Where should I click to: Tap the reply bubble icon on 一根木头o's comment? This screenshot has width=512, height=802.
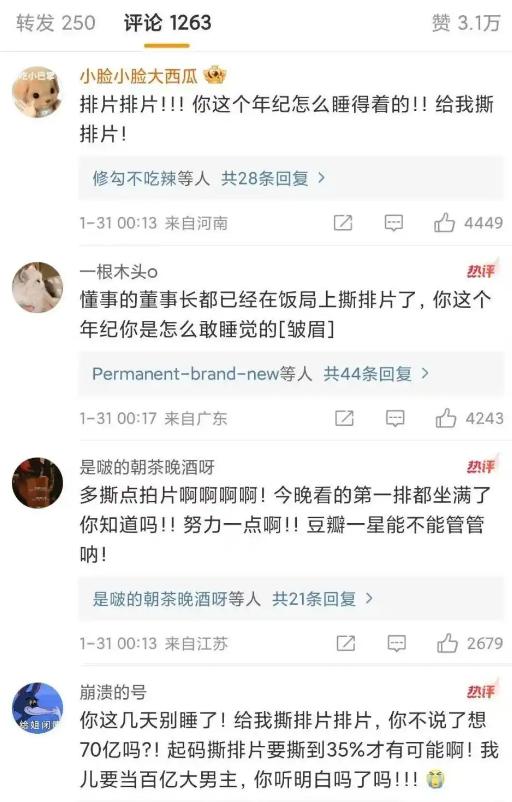[395, 418]
